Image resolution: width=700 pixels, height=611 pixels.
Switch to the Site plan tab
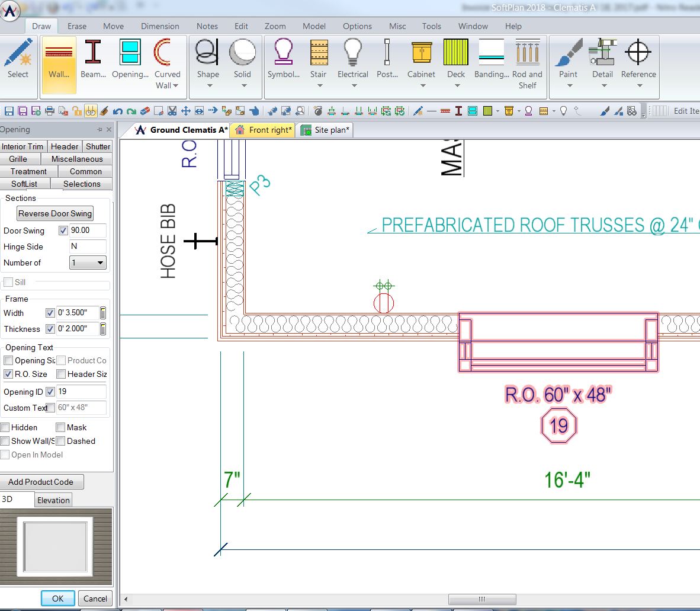tap(325, 130)
